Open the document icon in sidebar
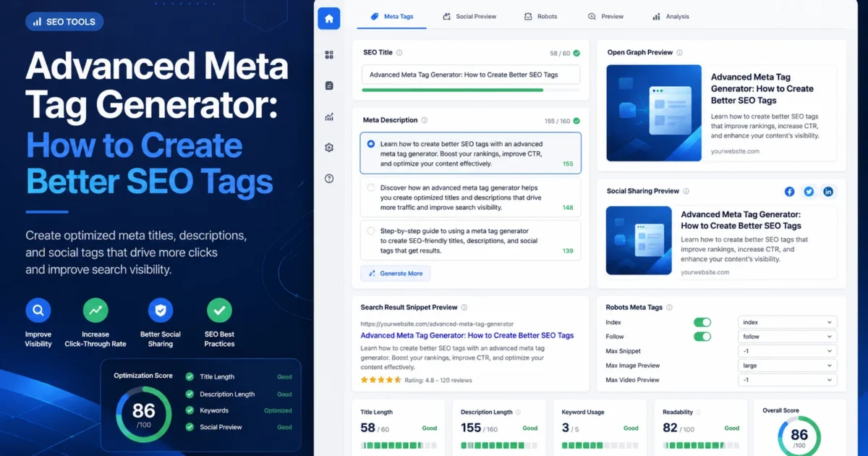The height and width of the screenshot is (456, 868). 329,85
